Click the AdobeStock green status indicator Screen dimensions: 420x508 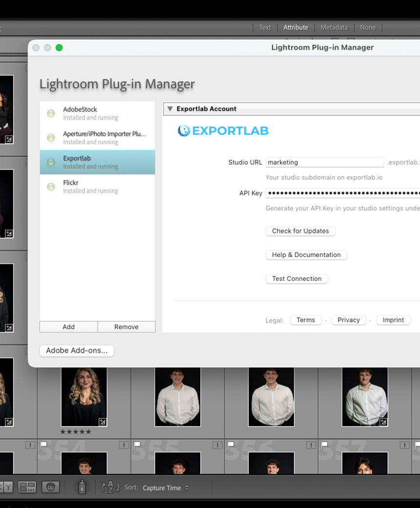click(x=51, y=113)
